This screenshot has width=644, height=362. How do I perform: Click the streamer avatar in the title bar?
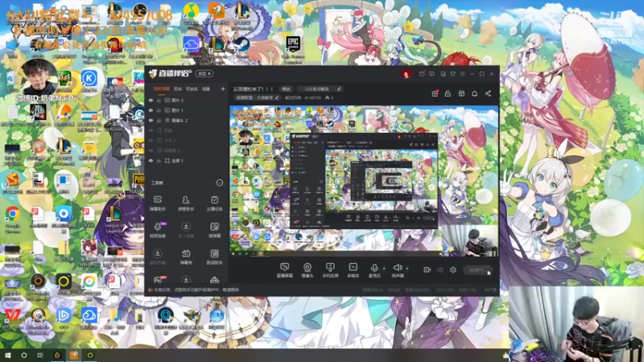point(407,74)
